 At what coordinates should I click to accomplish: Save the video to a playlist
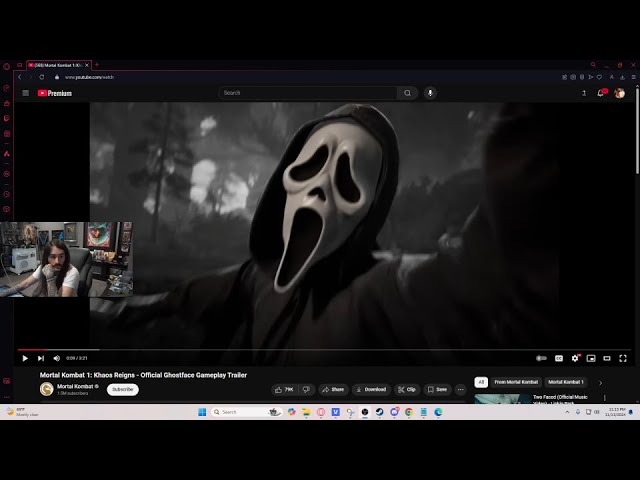click(x=437, y=389)
